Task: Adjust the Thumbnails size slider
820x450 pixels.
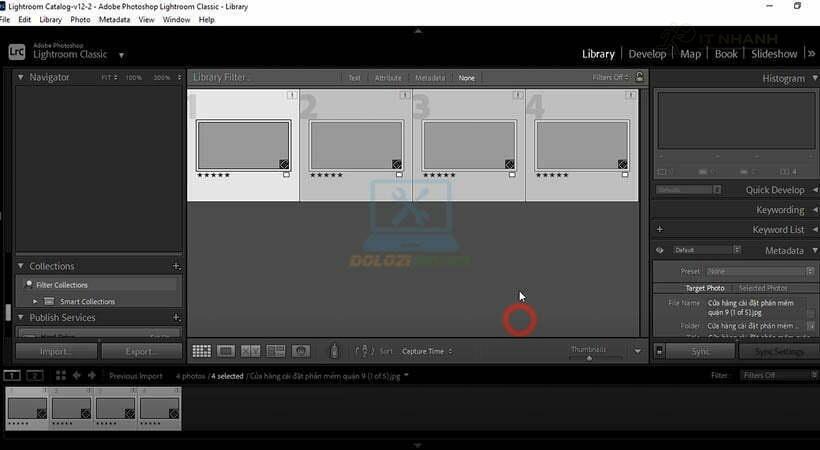Action: click(x=590, y=357)
